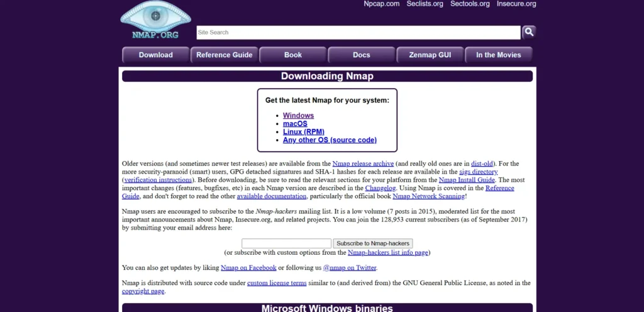The width and height of the screenshot is (644, 312).
Task: Select Any other OS (source code) link
Action: click(x=330, y=140)
